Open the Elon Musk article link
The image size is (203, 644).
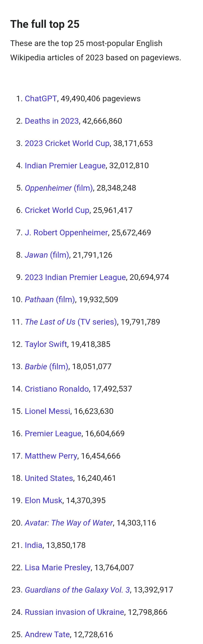pos(43,501)
